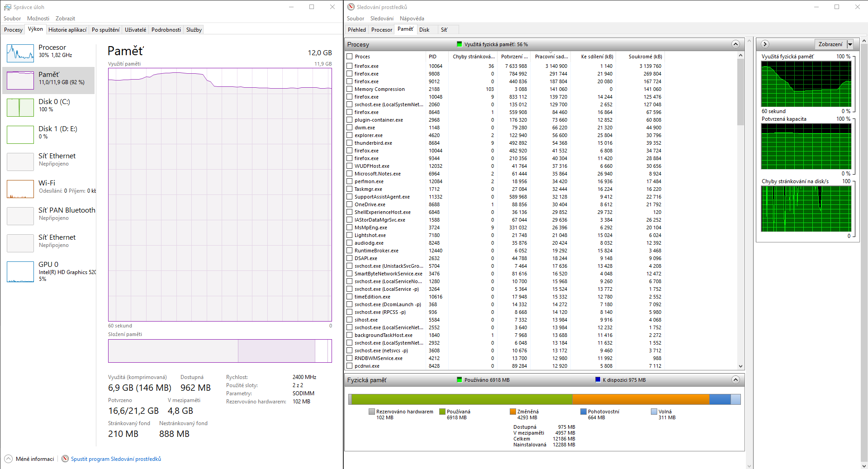Open the Zobrazení dropdown arrow
The image size is (868, 469).
850,44
